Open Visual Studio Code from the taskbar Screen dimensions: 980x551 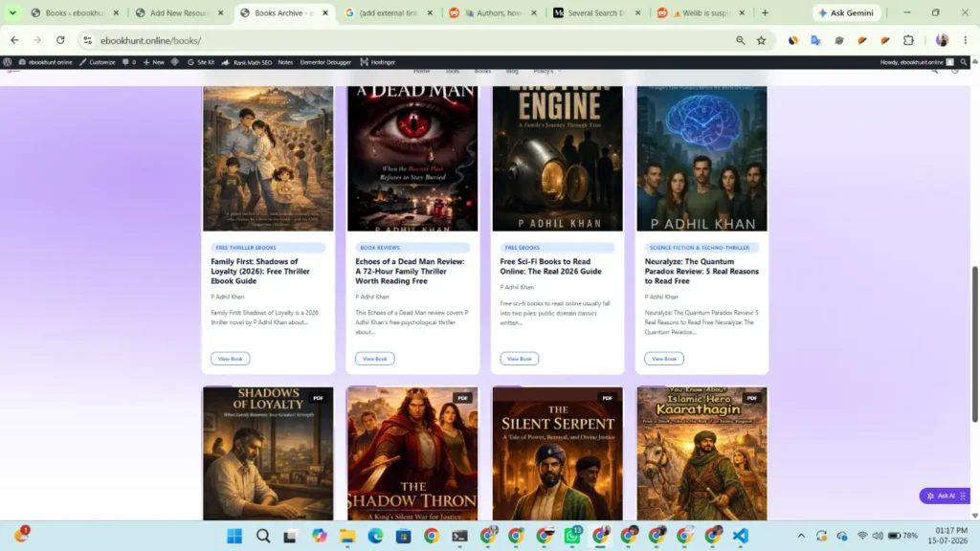pyautogui.click(x=740, y=536)
